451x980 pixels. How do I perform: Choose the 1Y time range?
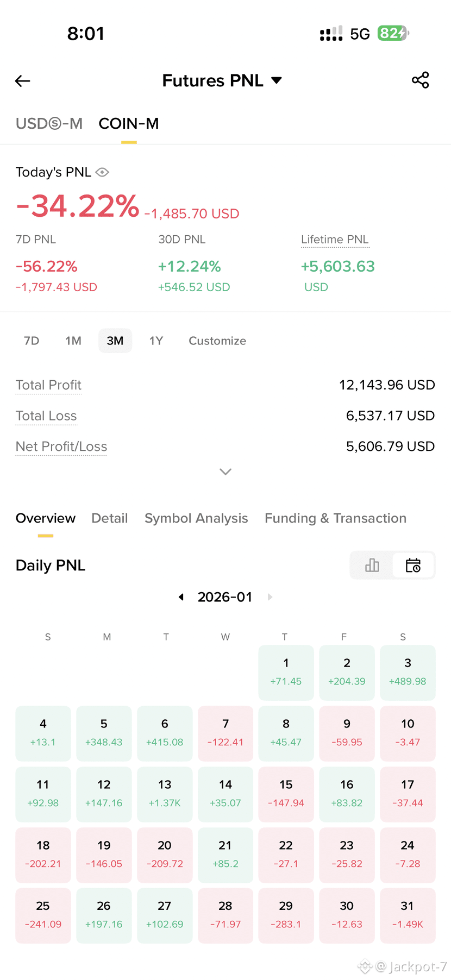click(x=156, y=341)
